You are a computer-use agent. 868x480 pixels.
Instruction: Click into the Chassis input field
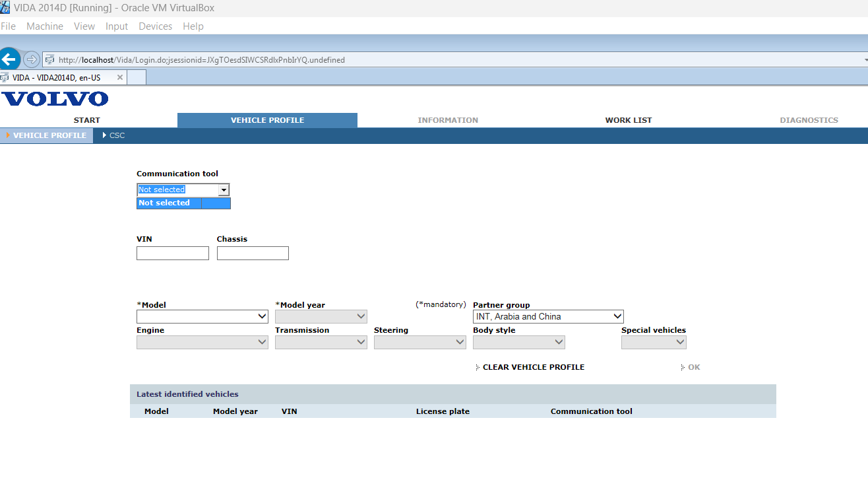point(253,254)
